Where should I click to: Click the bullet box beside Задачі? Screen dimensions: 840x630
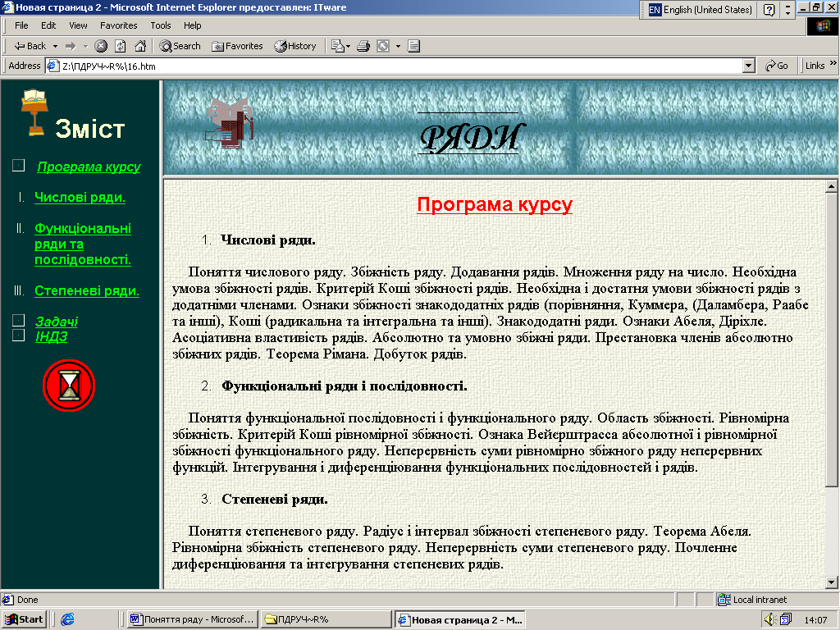coord(18,321)
